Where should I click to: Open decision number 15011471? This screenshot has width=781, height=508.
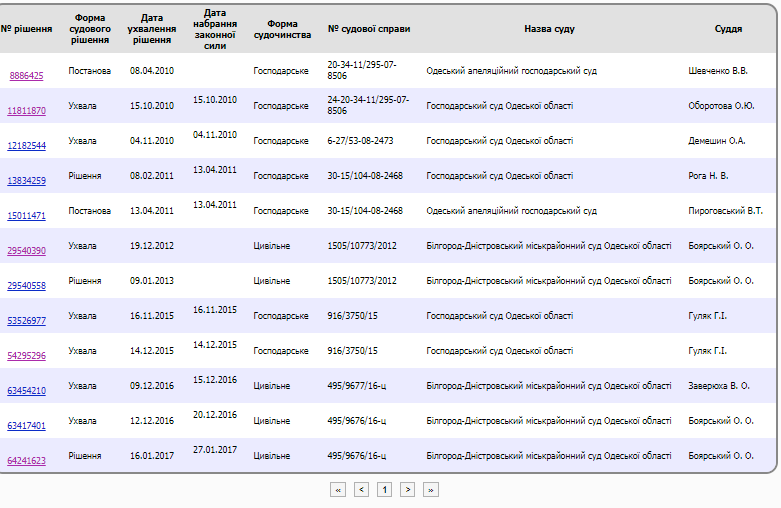tap(26, 216)
